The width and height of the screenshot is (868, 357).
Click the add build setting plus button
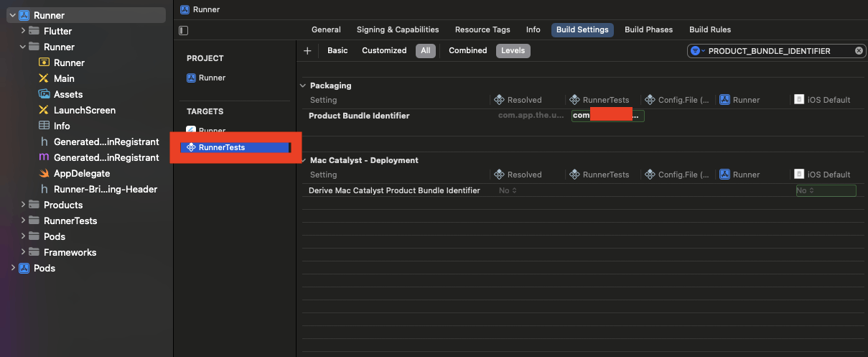(307, 51)
